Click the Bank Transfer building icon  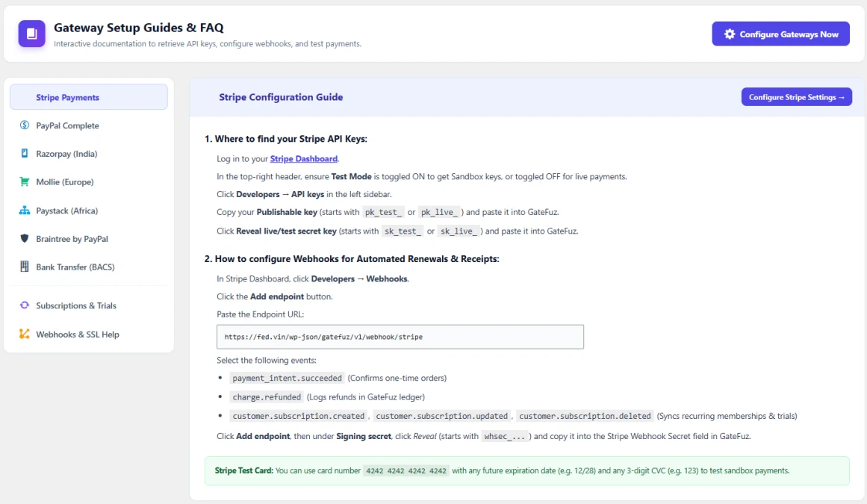25,267
